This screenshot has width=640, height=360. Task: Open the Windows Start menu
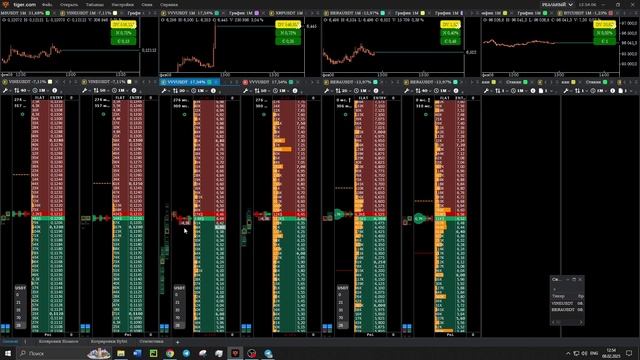[x=8, y=353]
